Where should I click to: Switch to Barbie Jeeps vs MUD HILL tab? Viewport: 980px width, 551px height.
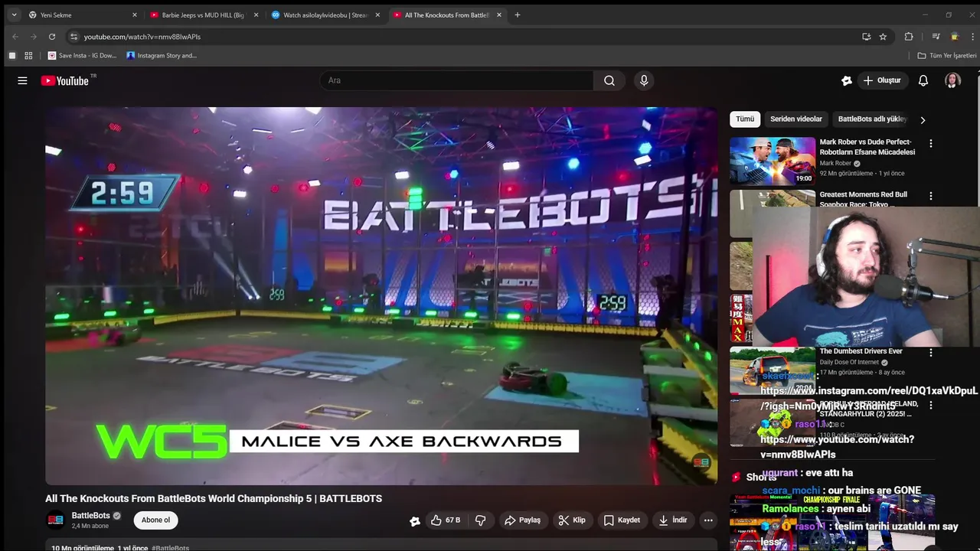[203, 15]
